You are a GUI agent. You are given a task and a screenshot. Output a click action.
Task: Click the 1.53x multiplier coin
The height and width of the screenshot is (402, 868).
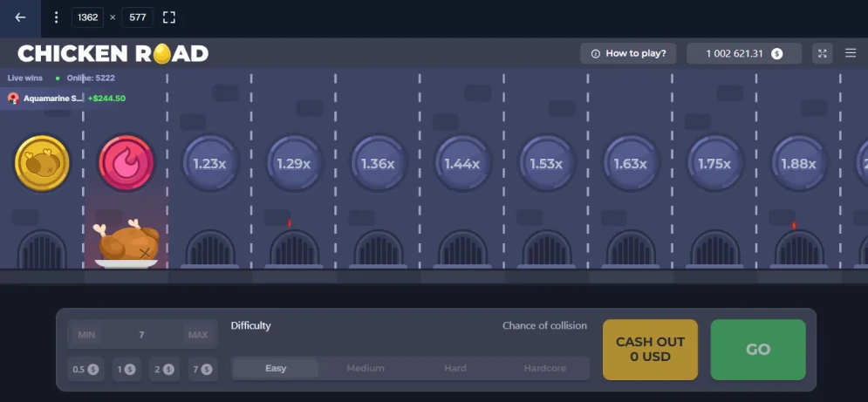pyautogui.click(x=547, y=163)
